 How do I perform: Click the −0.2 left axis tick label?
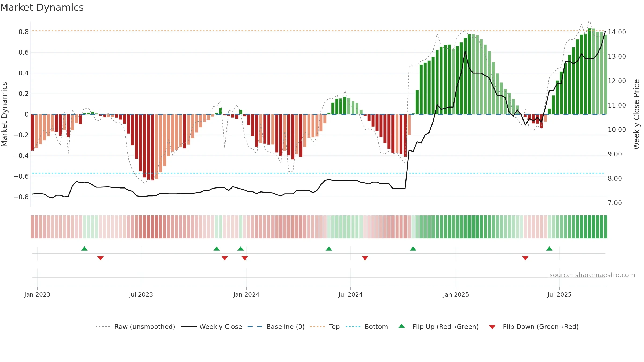21,135
